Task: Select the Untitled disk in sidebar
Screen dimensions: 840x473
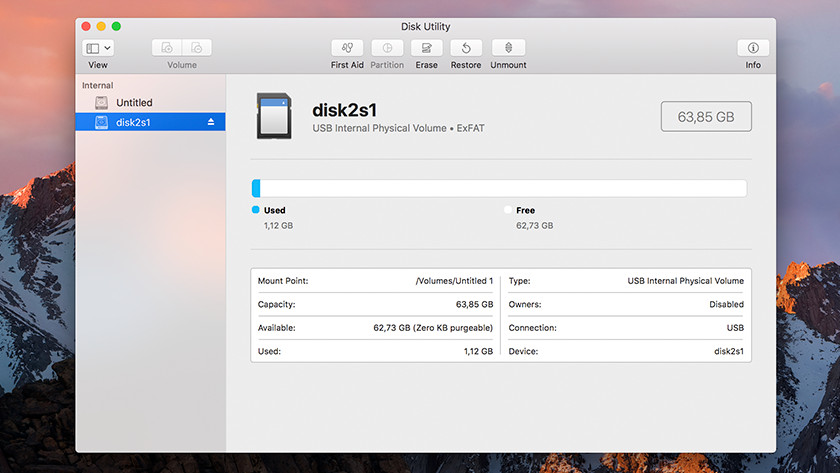Action: 134,103
